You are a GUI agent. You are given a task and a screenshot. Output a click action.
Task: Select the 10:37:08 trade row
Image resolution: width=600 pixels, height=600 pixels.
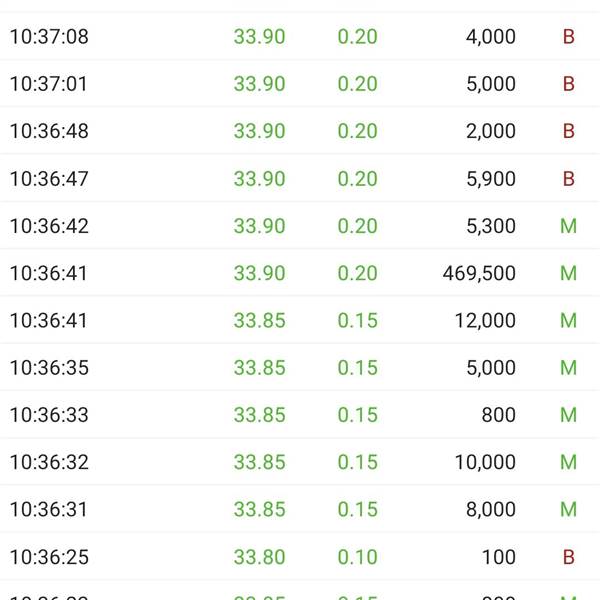click(x=300, y=36)
